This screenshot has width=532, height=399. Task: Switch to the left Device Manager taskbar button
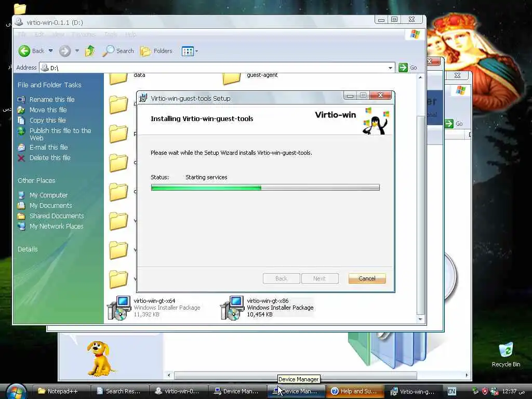point(238,391)
